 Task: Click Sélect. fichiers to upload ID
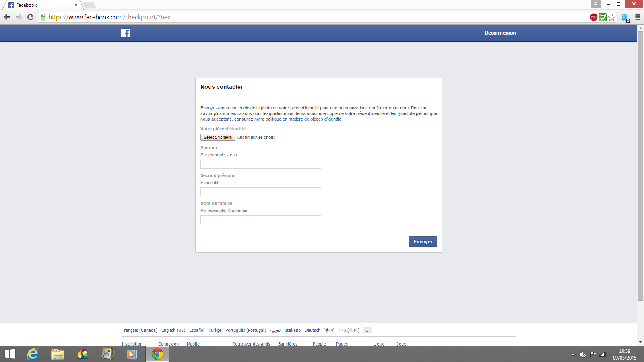(x=218, y=137)
